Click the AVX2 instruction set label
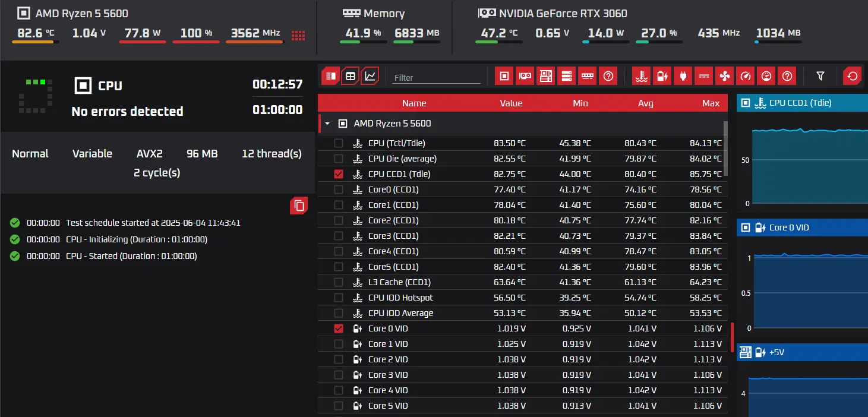Viewport: 868px width, 417px height. [150, 154]
